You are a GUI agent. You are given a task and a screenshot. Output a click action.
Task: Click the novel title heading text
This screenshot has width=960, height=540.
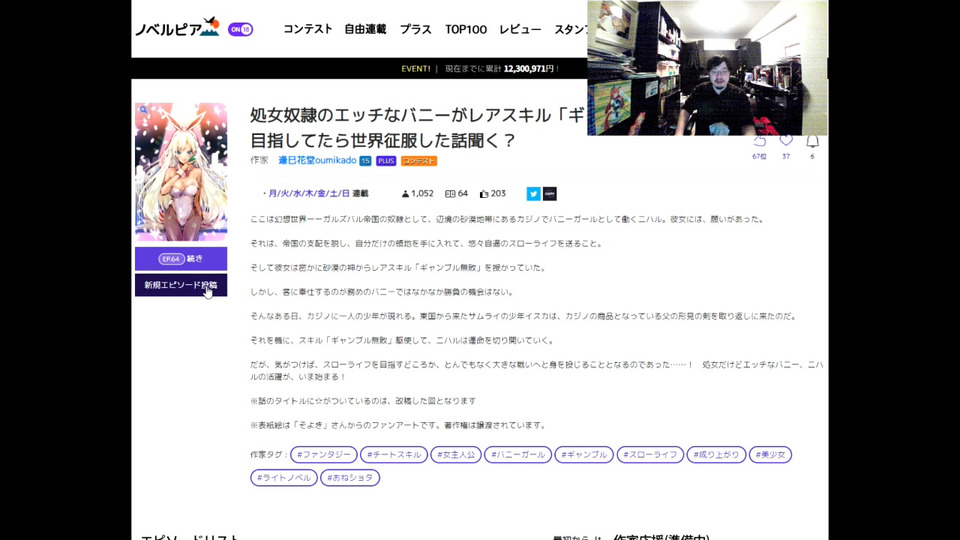tap(418, 127)
